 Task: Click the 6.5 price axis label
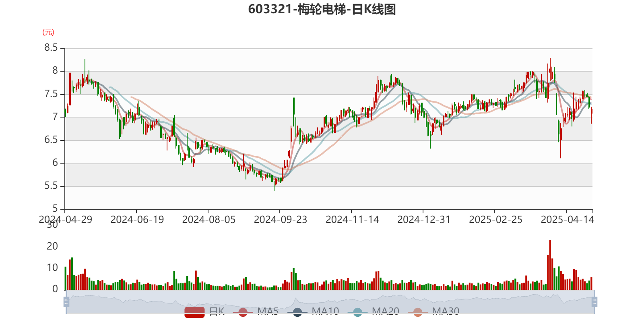(x=51, y=140)
